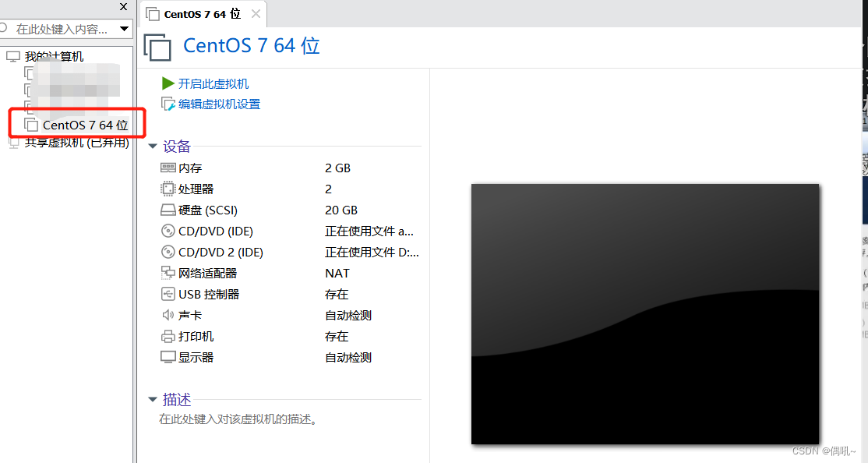
Task: Click the green power-on play icon
Action: tap(168, 83)
